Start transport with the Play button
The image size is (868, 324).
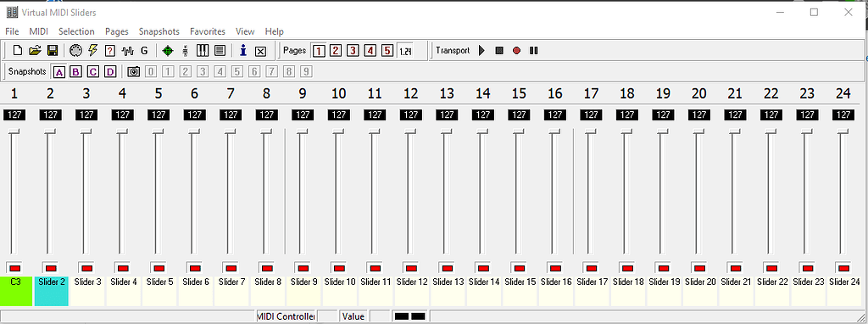point(481,50)
